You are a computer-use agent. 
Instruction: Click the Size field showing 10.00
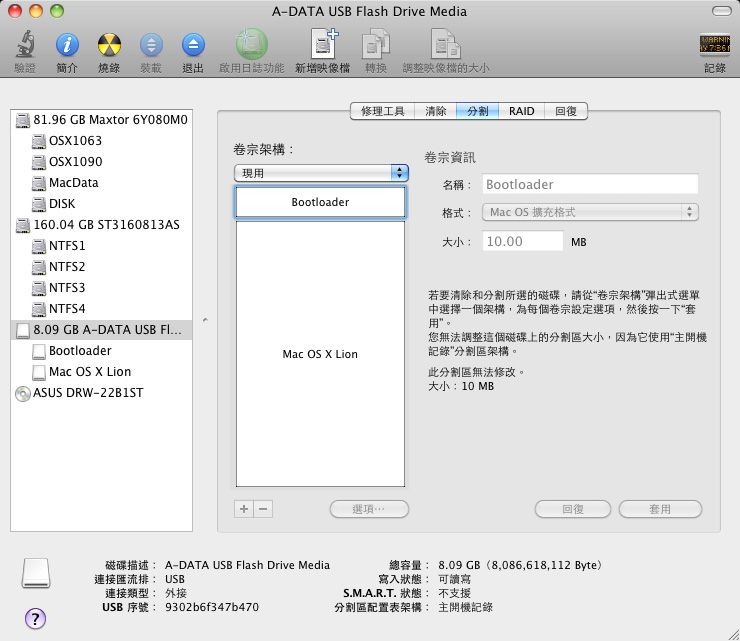522,241
